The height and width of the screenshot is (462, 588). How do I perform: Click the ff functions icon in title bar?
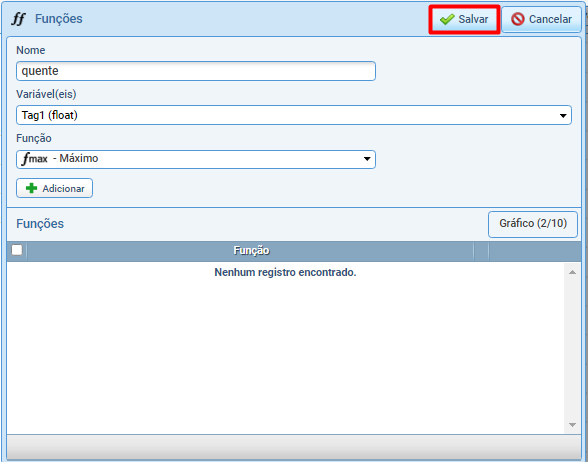click(18, 19)
